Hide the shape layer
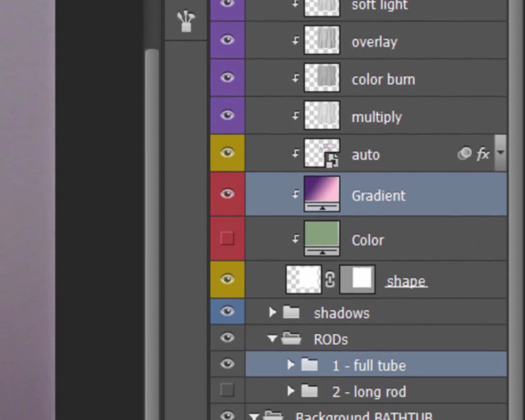 click(227, 279)
